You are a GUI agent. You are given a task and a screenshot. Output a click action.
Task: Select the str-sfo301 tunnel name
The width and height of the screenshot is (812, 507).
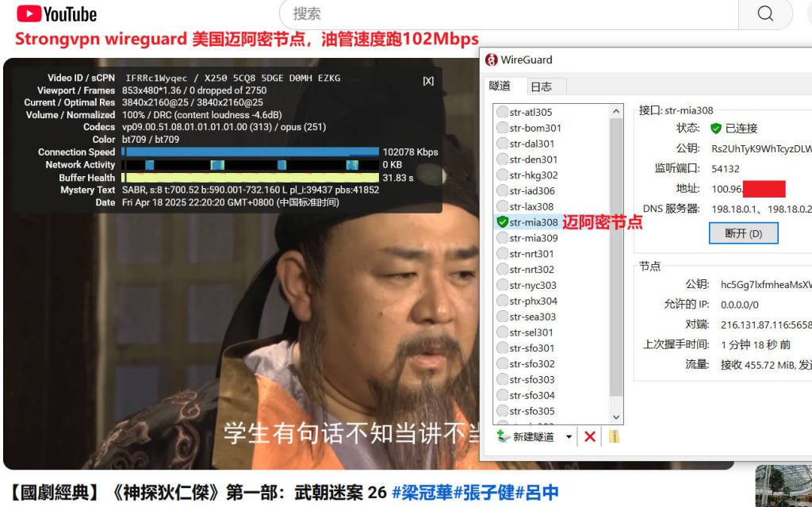pos(532,348)
